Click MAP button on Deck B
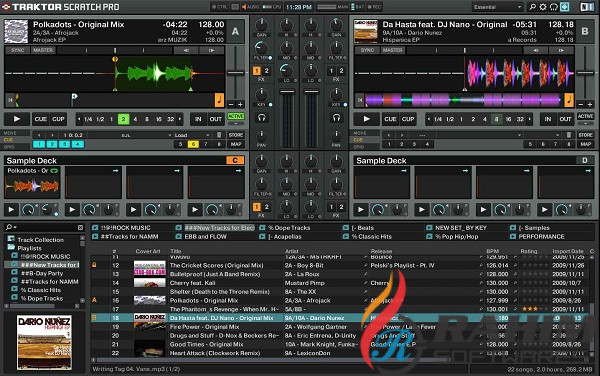 point(585,144)
